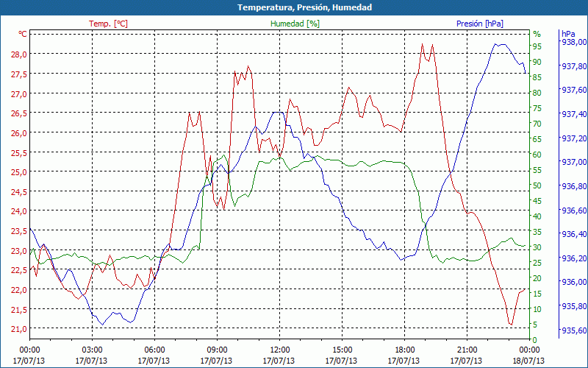588x368 pixels.
Task: Click the 60 humidity axis value
Action: pos(537,155)
